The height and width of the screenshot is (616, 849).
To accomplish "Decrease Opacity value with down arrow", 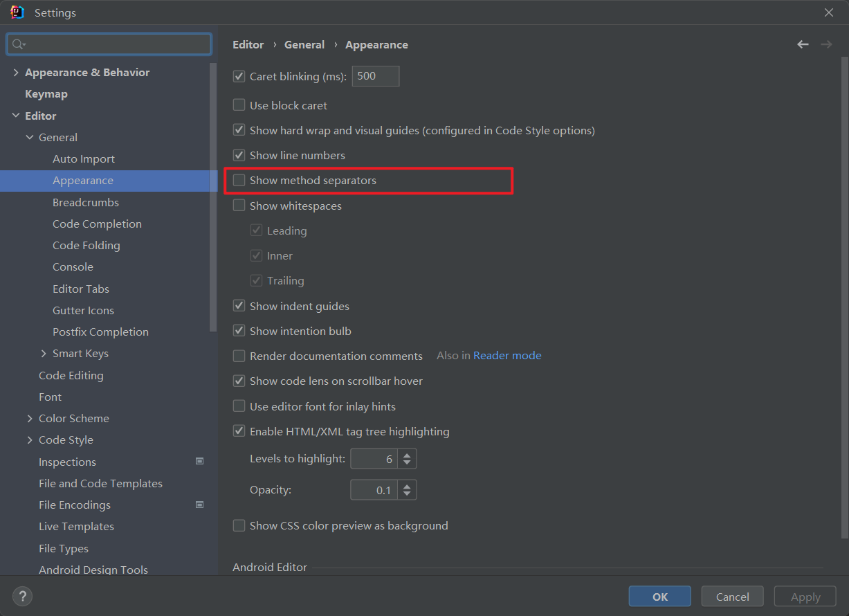I will 407,494.
